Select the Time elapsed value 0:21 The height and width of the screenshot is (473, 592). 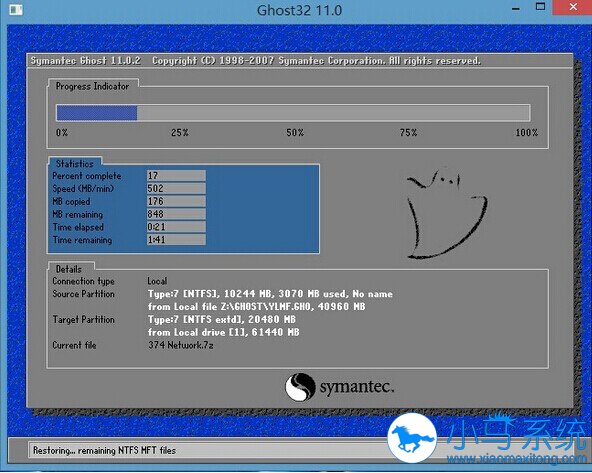click(176, 227)
